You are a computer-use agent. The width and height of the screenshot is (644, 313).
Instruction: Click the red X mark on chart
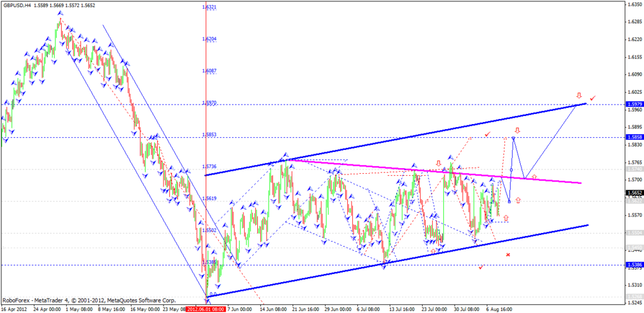click(508, 254)
